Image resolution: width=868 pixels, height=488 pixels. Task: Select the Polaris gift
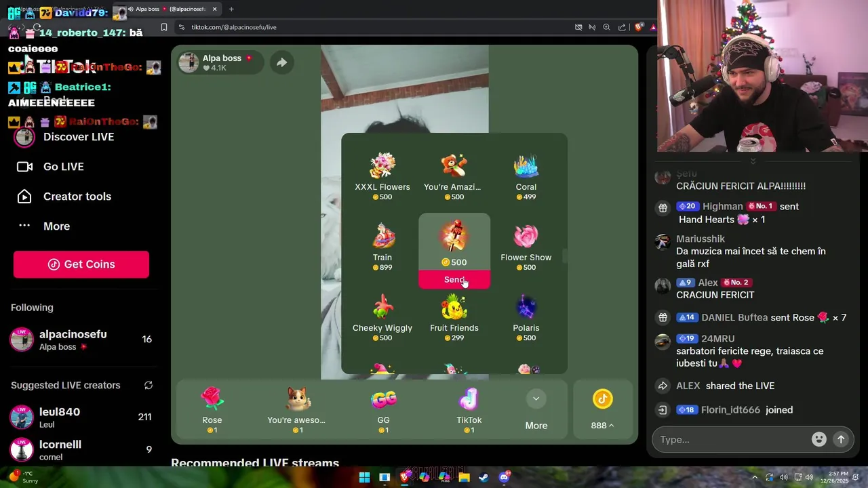[526, 318]
